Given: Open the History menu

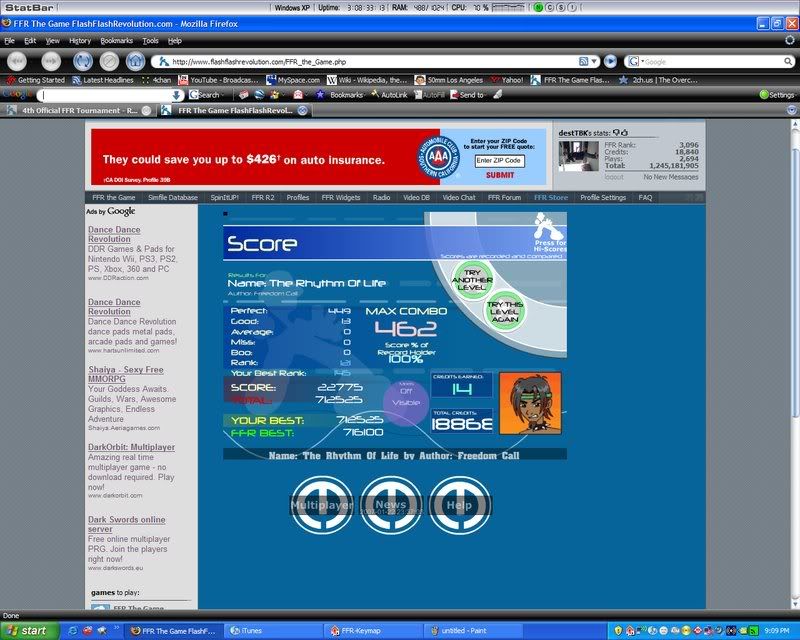Looking at the screenshot, I should (x=80, y=41).
